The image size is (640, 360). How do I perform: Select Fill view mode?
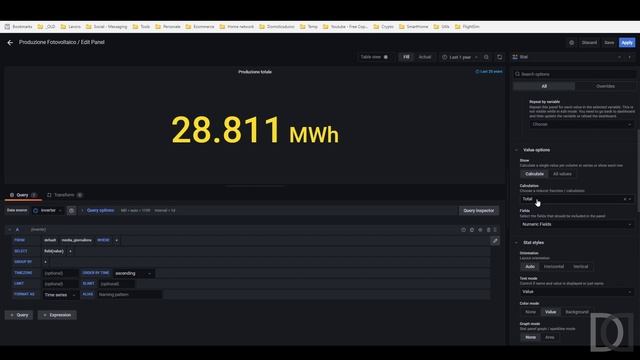(406, 57)
